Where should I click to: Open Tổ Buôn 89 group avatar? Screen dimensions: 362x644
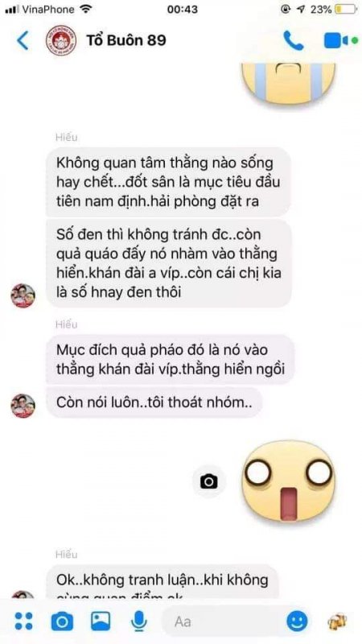61,40
